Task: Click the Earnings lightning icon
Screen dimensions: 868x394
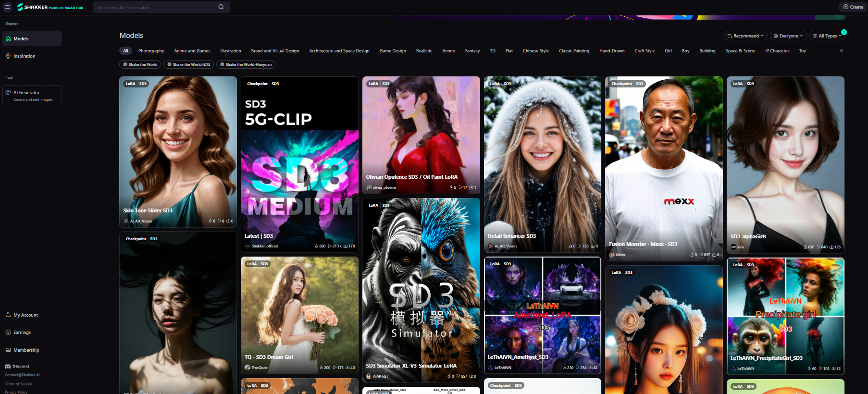Action: click(8, 332)
